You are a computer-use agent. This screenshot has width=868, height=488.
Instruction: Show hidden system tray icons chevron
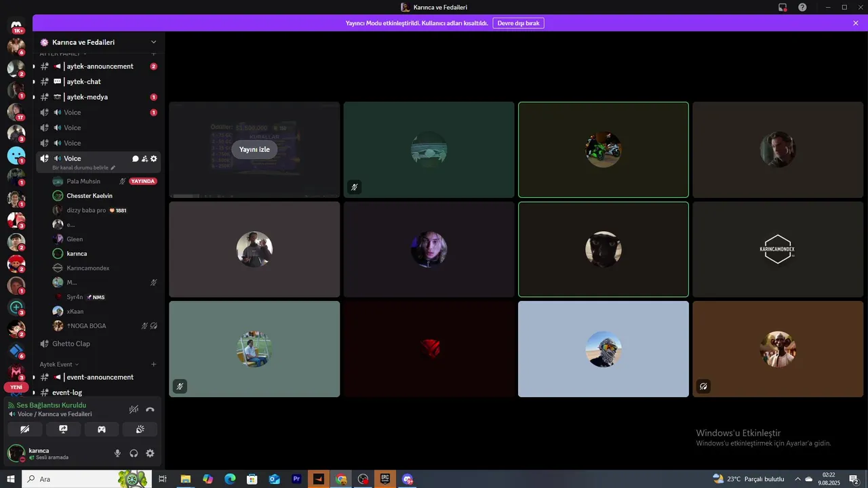tap(798, 479)
